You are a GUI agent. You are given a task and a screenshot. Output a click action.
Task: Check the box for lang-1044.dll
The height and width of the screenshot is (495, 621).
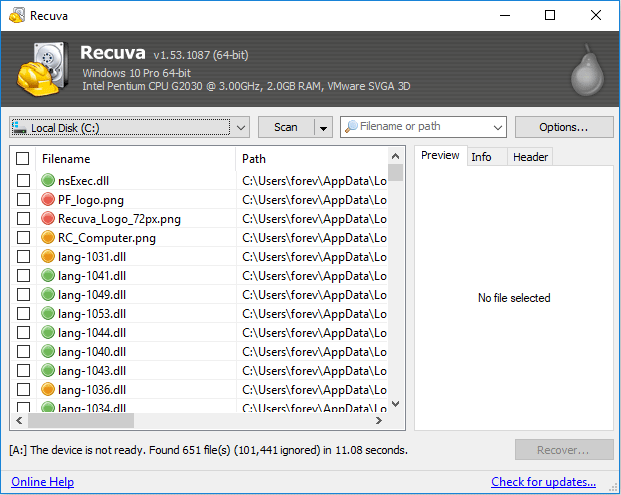click(23, 333)
